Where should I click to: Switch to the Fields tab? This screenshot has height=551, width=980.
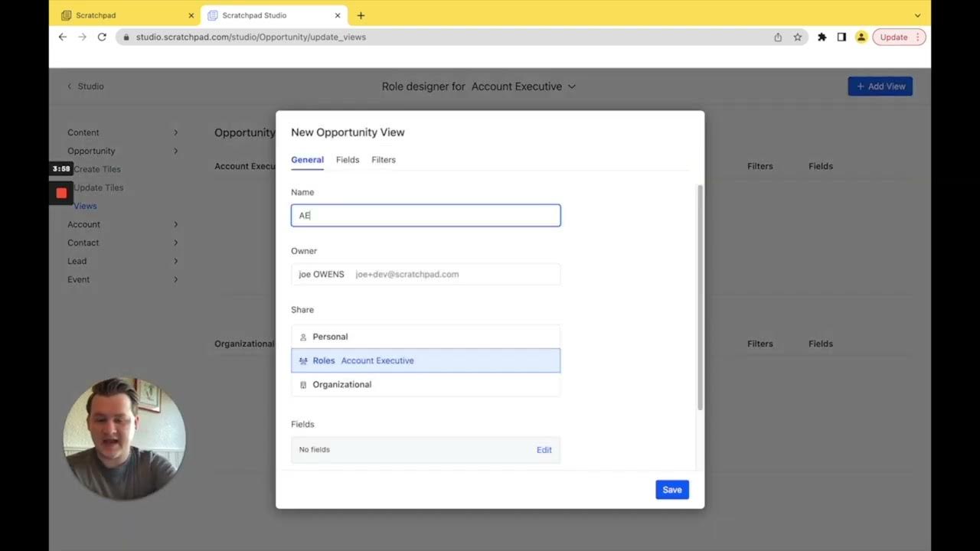pyautogui.click(x=348, y=160)
